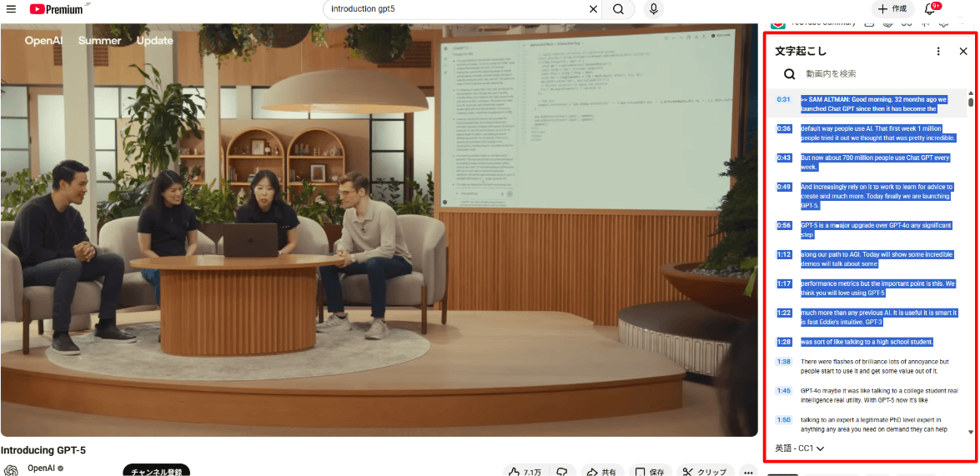Open the YouTube hamburger guide menu
The image size is (980, 476).
[11, 9]
